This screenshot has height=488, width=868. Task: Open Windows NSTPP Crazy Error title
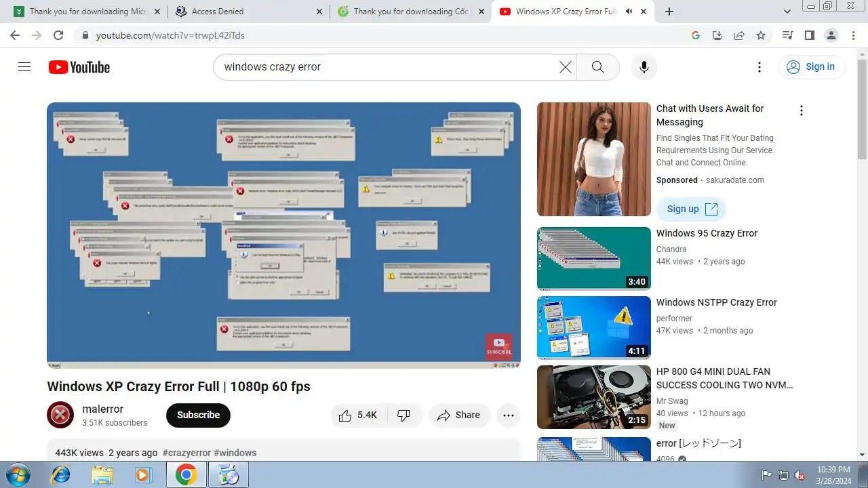coord(716,302)
